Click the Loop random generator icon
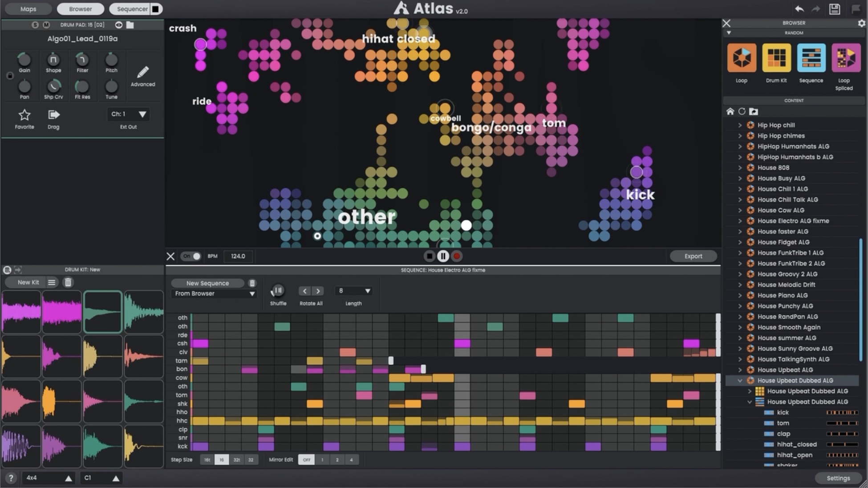Viewport: 868px width, 488px height. (742, 58)
